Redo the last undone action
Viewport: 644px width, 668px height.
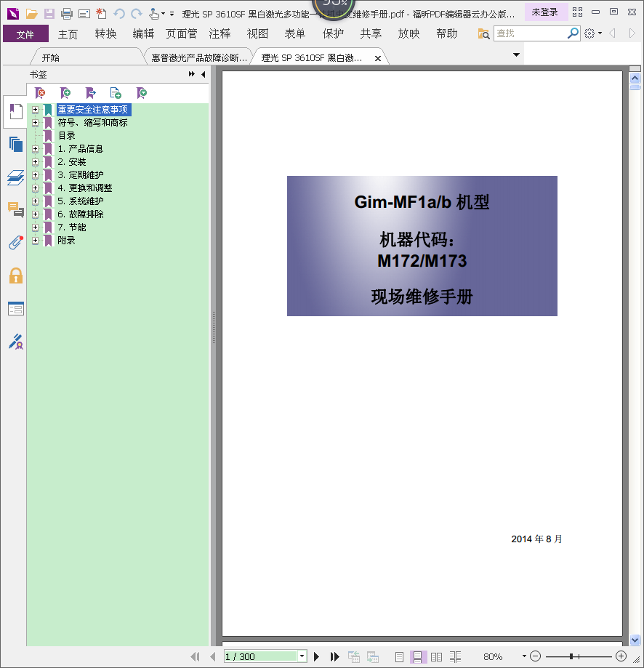pyautogui.click(x=137, y=14)
